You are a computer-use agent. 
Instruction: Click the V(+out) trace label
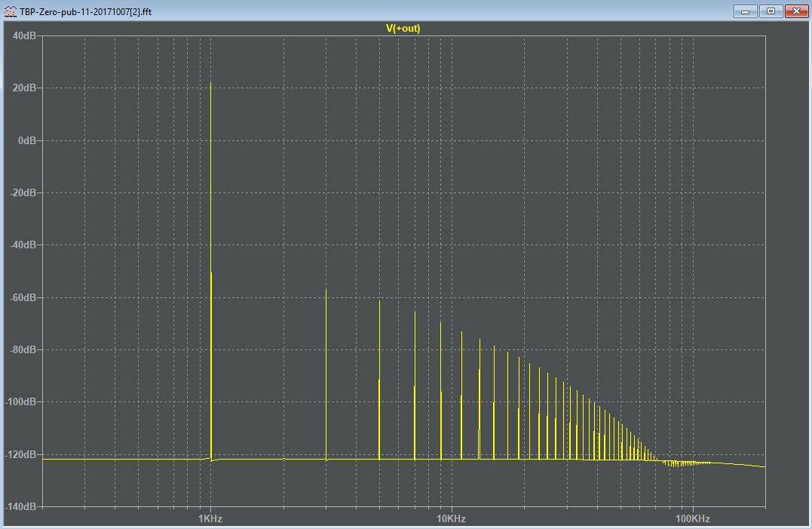click(x=403, y=28)
